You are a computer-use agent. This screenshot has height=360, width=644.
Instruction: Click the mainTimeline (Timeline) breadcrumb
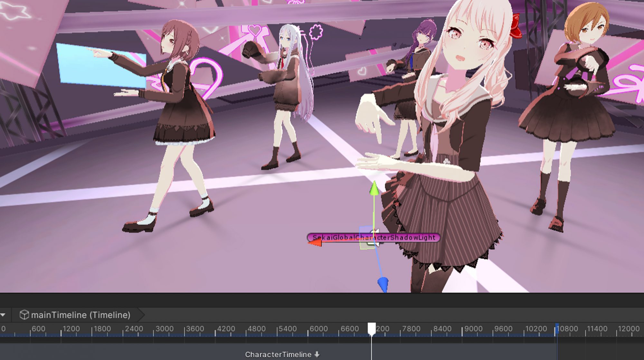pyautogui.click(x=80, y=315)
